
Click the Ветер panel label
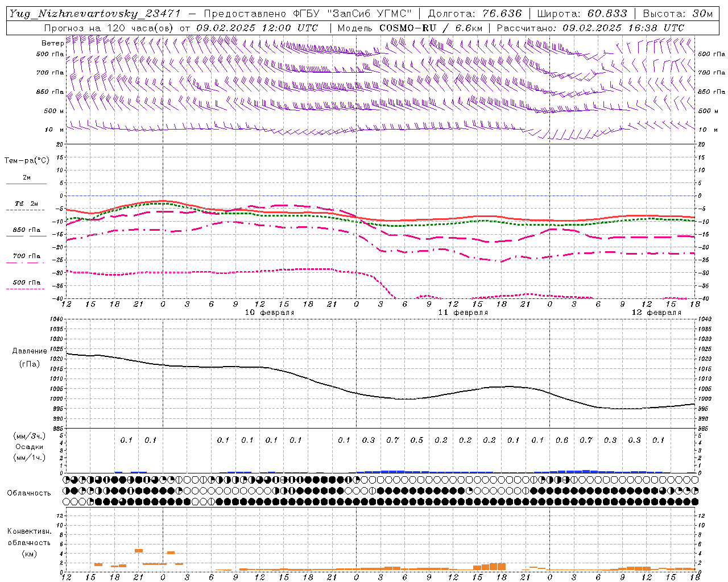tap(52, 43)
